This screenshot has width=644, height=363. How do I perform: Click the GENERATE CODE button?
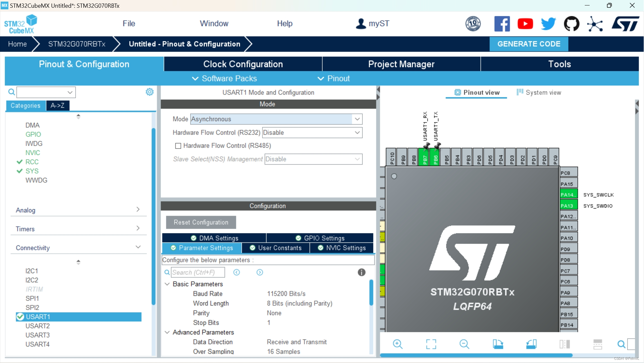[x=528, y=44]
